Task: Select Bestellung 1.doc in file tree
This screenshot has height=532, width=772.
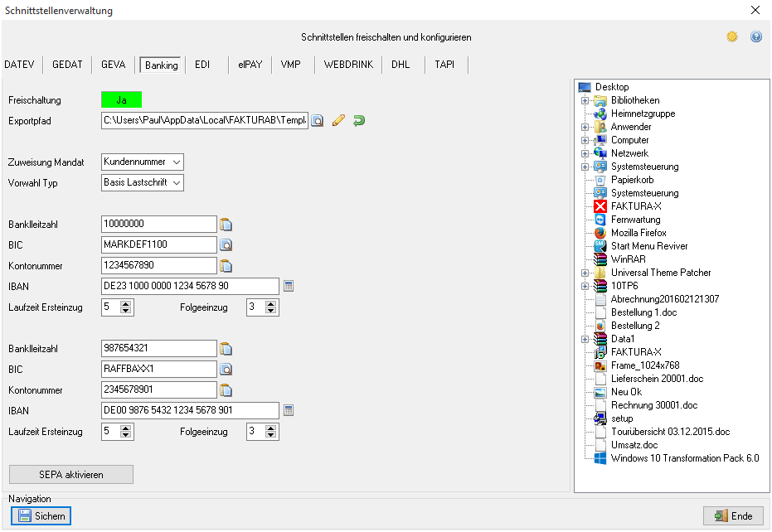Action: (644, 312)
